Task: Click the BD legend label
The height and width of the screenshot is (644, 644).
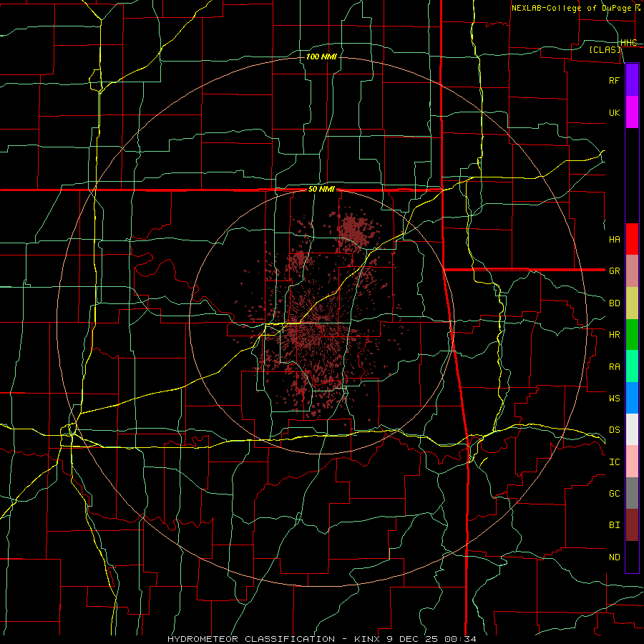Action: click(x=615, y=303)
